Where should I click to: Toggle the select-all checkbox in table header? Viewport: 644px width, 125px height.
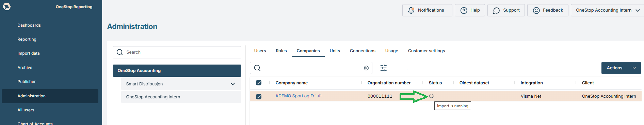[x=259, y=83]
